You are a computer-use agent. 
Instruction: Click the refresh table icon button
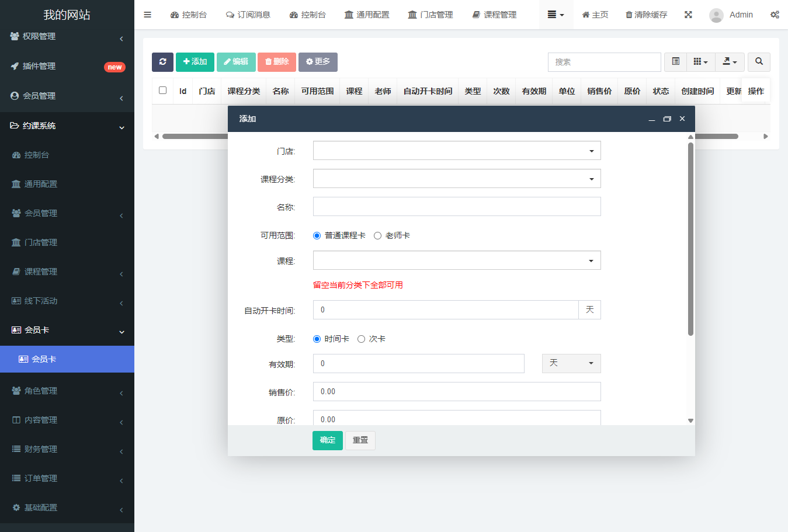pyautogui.click(x=162, y=62)
